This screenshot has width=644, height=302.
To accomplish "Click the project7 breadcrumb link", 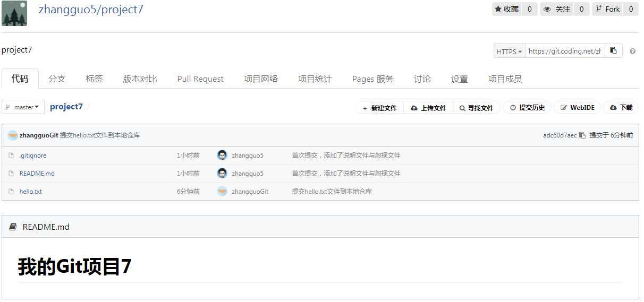I will [x=66, y=107].
